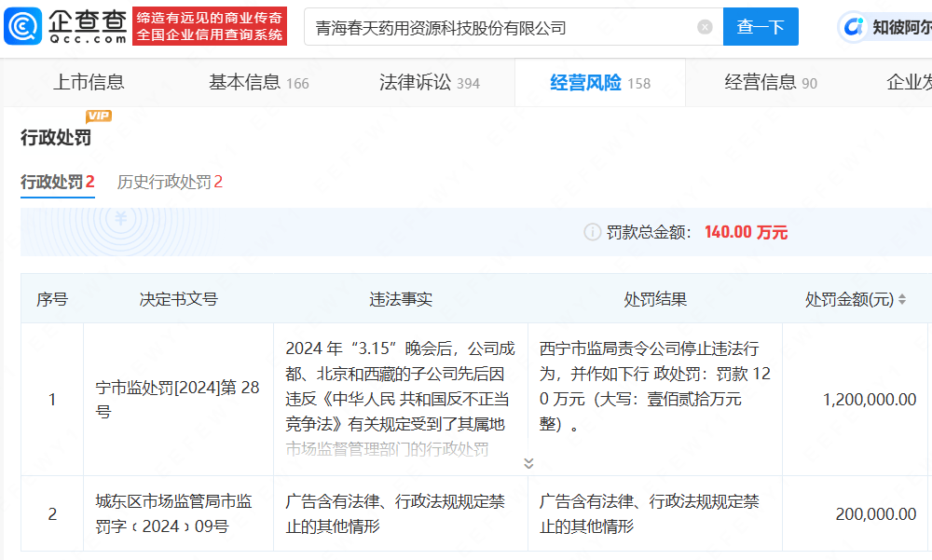The width and height of the screenshot is (932, 560).
Task: Click the row 2 违法事实 cell text
Action: [x=395, y=513]
